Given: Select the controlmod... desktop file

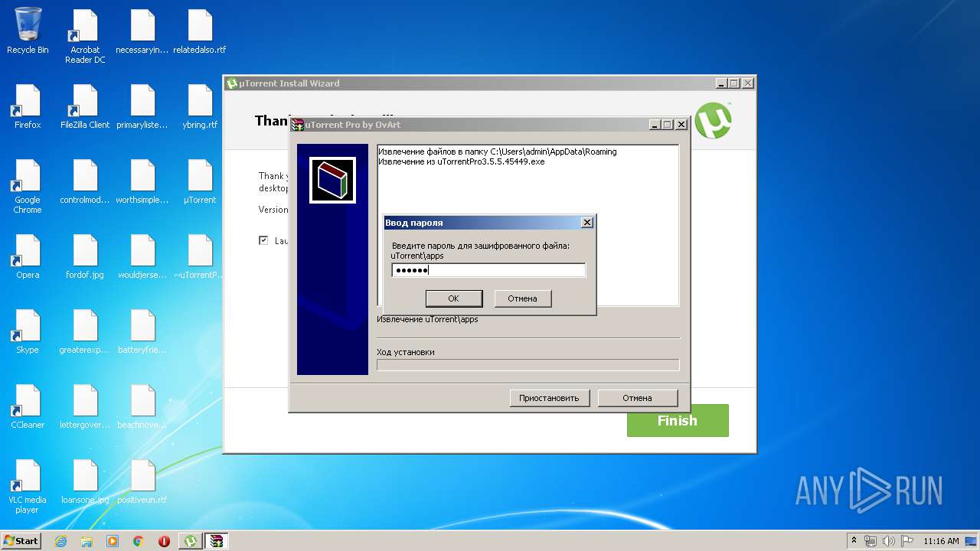Looking at the screenshot, I should pos(85,181).
